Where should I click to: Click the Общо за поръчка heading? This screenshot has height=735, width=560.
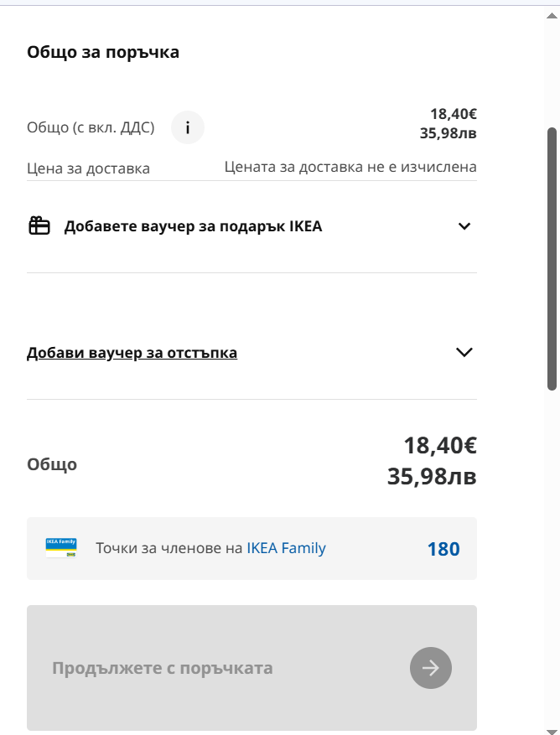(x=103, y=53)
